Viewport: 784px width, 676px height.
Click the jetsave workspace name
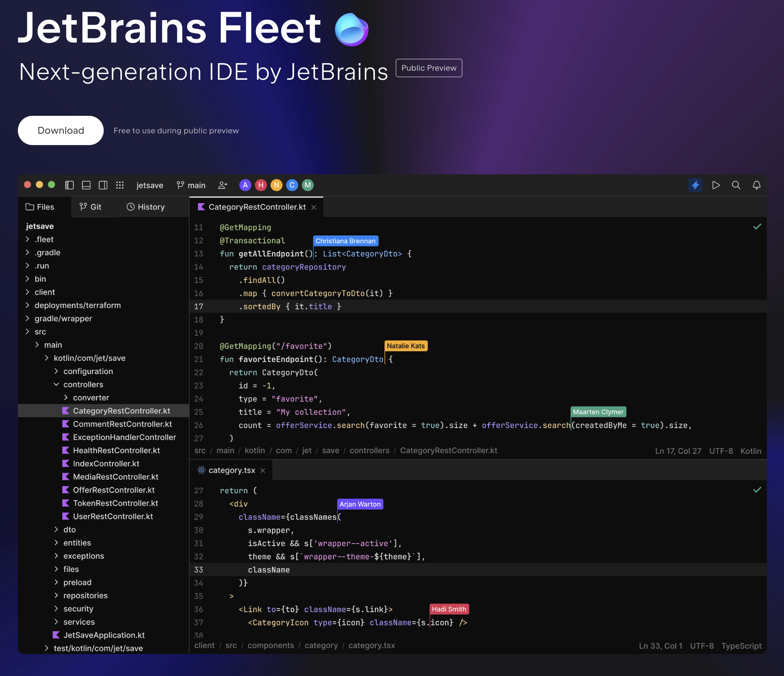[150, 185]
